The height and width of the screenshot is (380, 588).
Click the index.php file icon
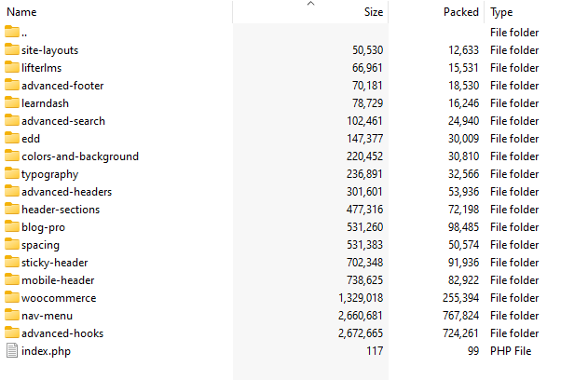pos(11,351)
